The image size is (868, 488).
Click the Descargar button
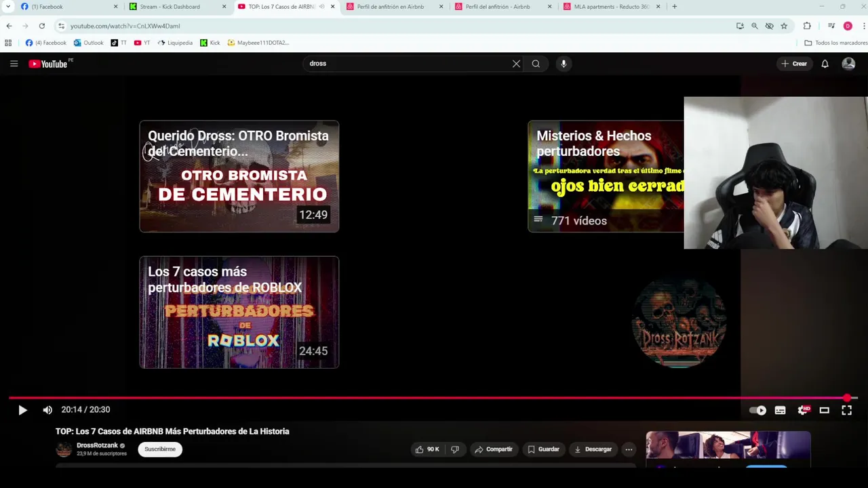(593, 449)
